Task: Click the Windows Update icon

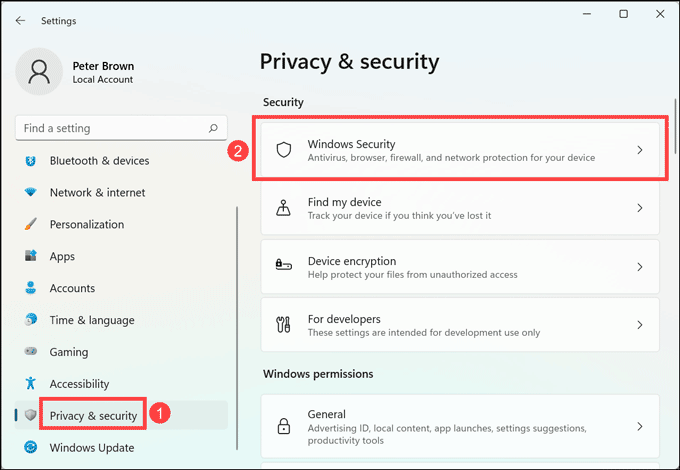Action: pos(31,447)
